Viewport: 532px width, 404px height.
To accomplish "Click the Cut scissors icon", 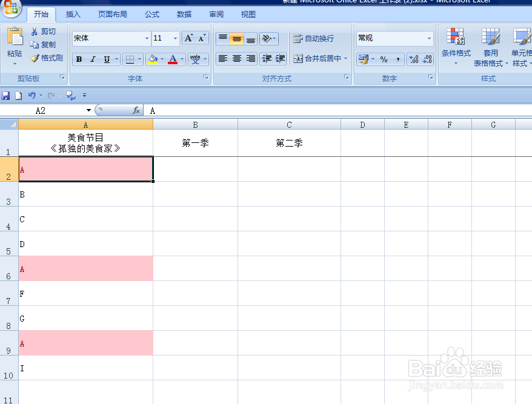I will [x=34, y=31].
